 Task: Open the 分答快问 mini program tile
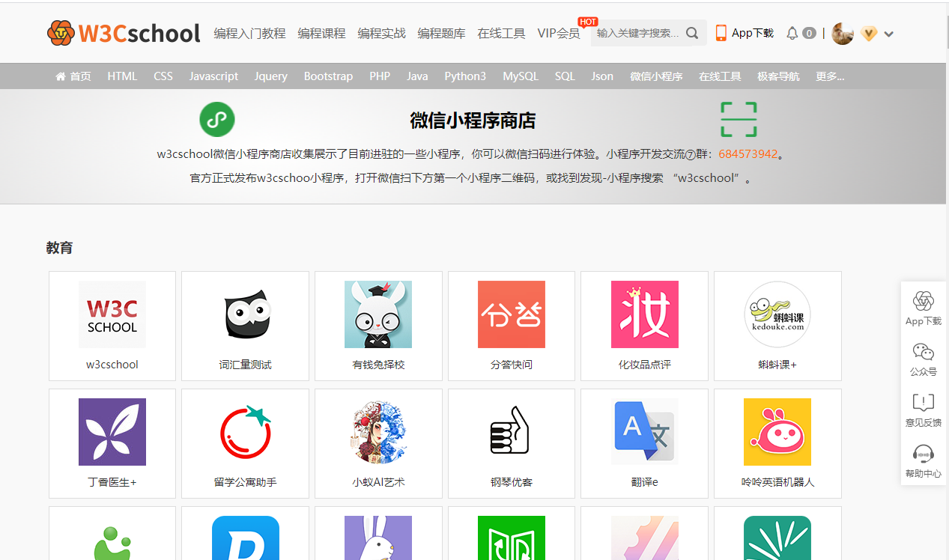(x=512, y=326)
